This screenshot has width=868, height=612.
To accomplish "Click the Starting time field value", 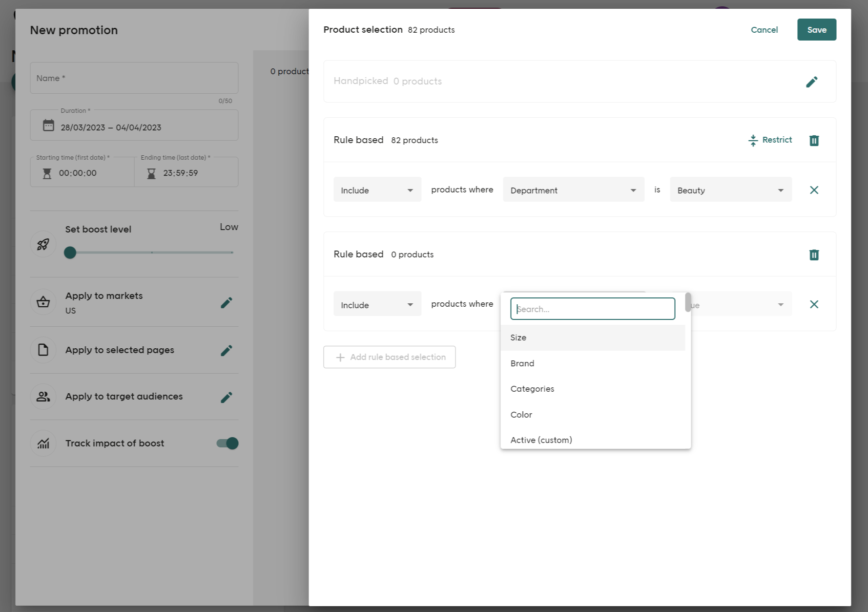I will [x=78, y=173].
